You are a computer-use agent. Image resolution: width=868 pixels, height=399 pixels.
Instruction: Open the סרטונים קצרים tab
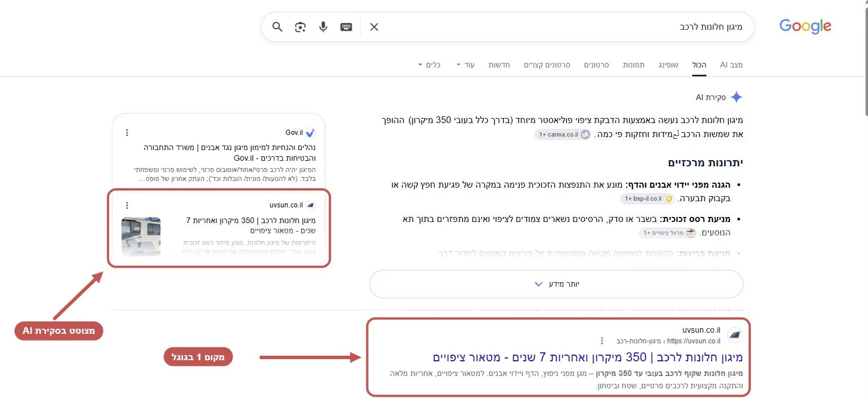point(547,65)
